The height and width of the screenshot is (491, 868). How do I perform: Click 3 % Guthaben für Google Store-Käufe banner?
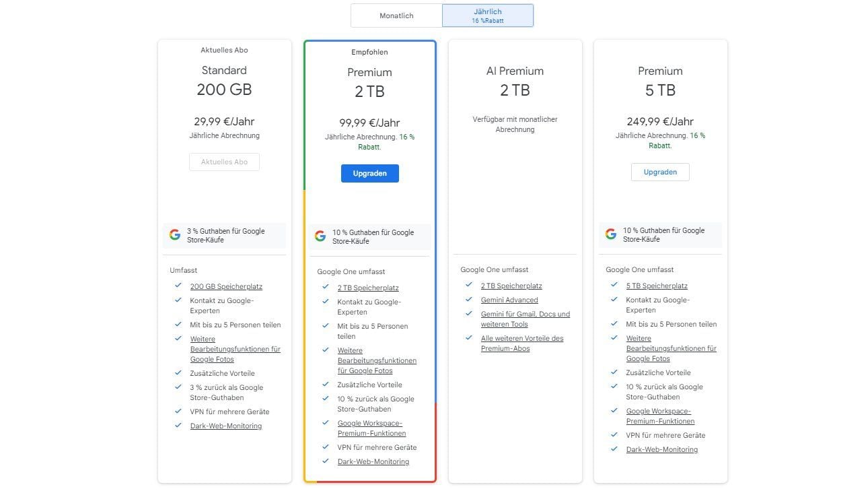tap(224, 236)
